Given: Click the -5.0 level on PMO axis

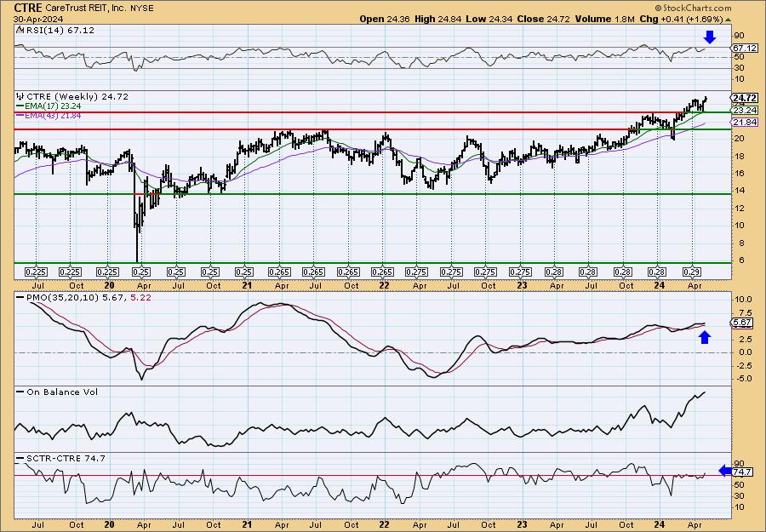Looking at the screenshot, I should point(742,379).
